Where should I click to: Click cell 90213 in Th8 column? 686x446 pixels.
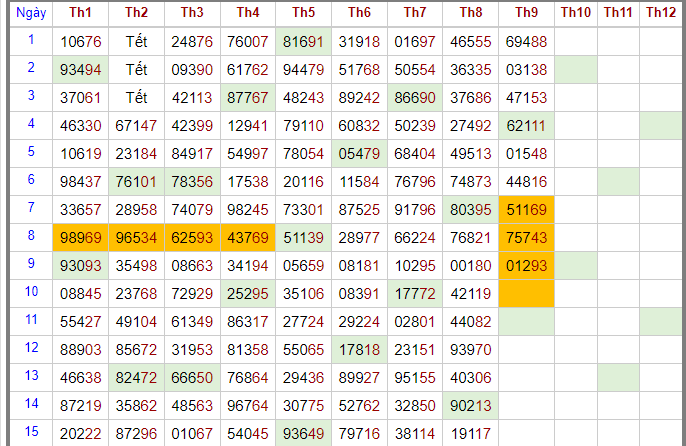(470, 405)
